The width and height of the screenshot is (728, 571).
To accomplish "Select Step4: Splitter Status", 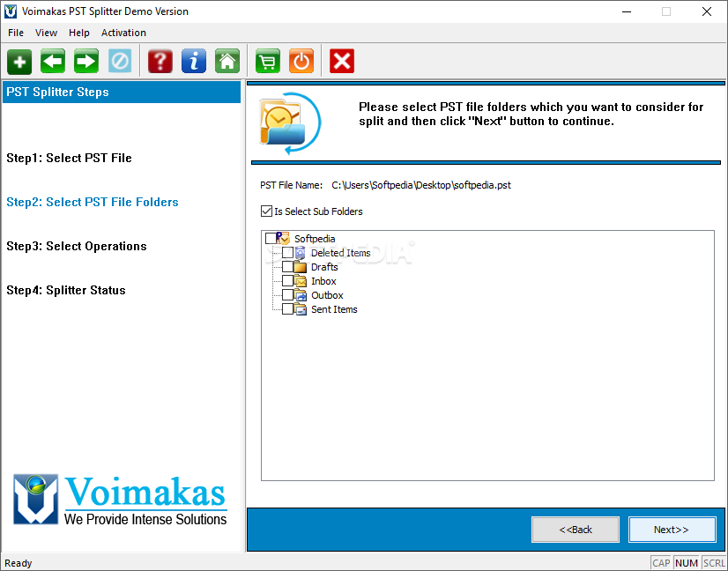I will pos(66,290).
